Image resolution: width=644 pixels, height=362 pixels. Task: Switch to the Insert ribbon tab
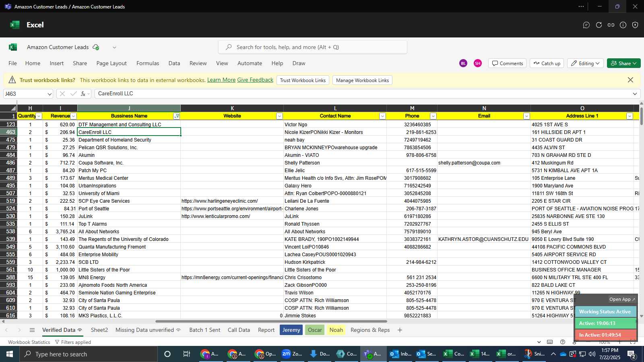coord(57,63)
